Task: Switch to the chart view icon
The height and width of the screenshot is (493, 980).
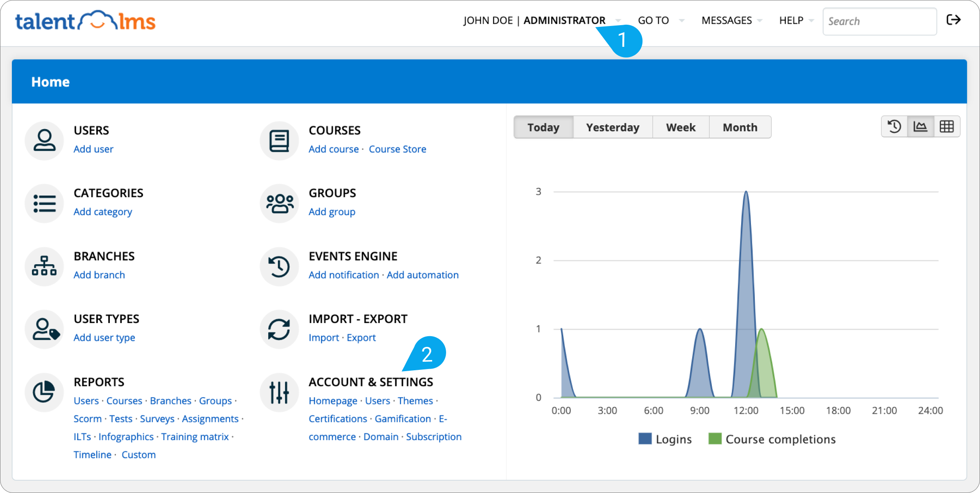Action: point(920,127)
